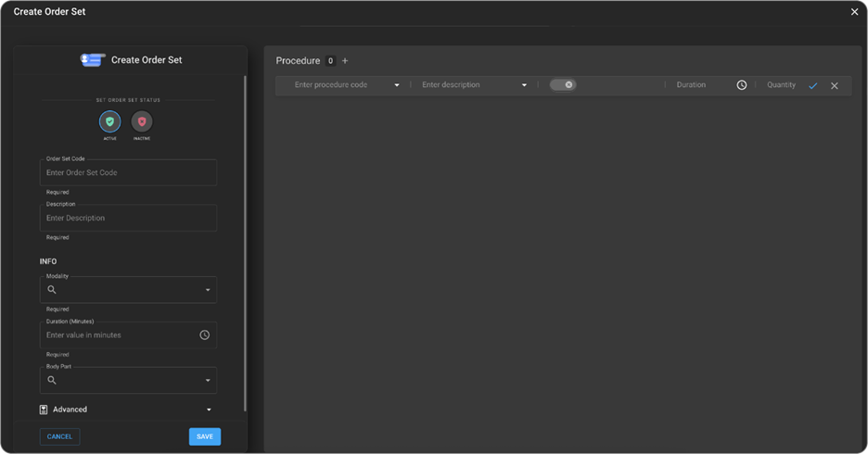Image resolution: width=868 pixels, height=454 pixels.
Task: Click the Cancel button
Action: coord(59,436)
